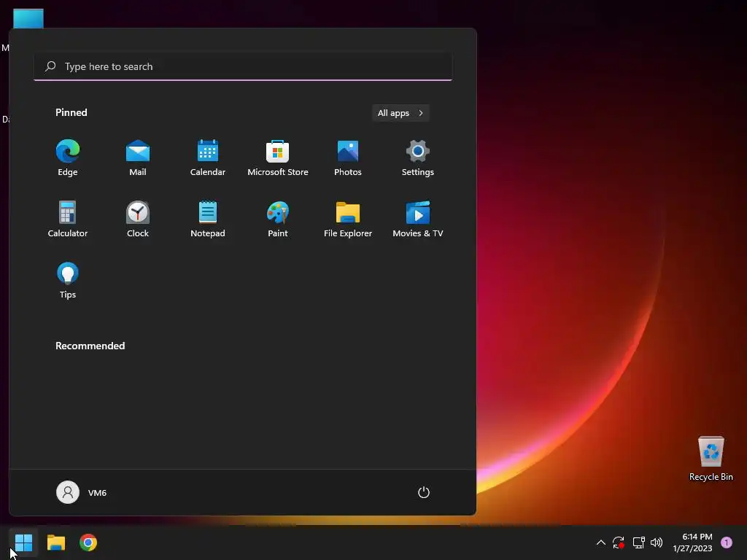Click the power button in Start menu

click(424, 492)
